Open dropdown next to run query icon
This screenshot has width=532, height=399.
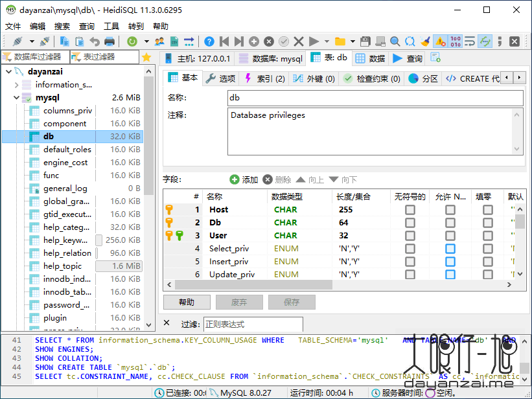point(327,41)
